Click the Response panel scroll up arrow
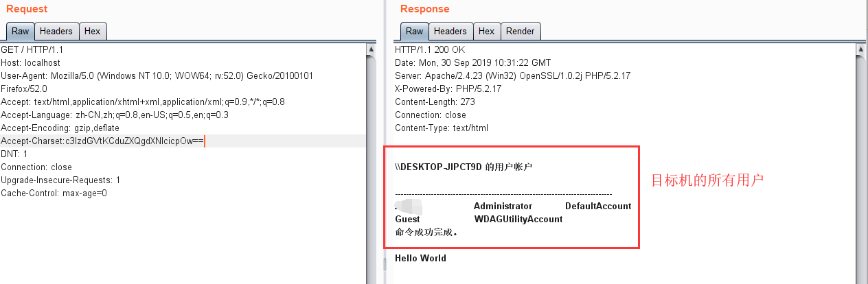 862,49
